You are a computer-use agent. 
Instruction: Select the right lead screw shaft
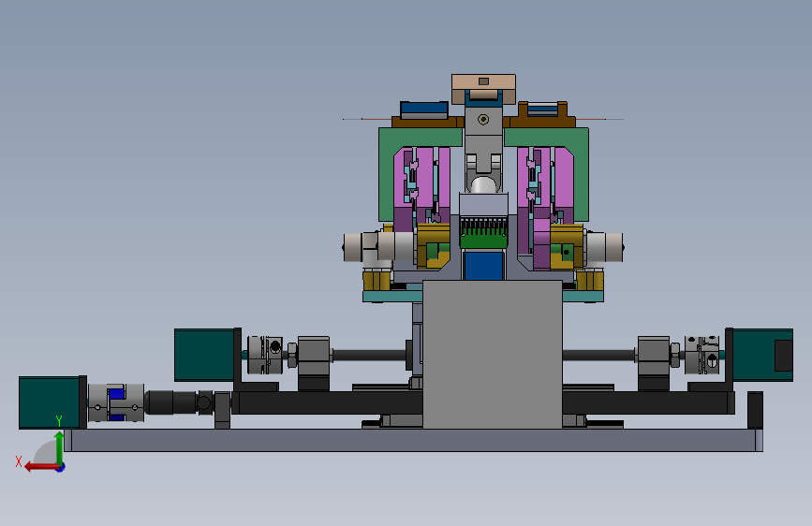click(x=599, y=355)
